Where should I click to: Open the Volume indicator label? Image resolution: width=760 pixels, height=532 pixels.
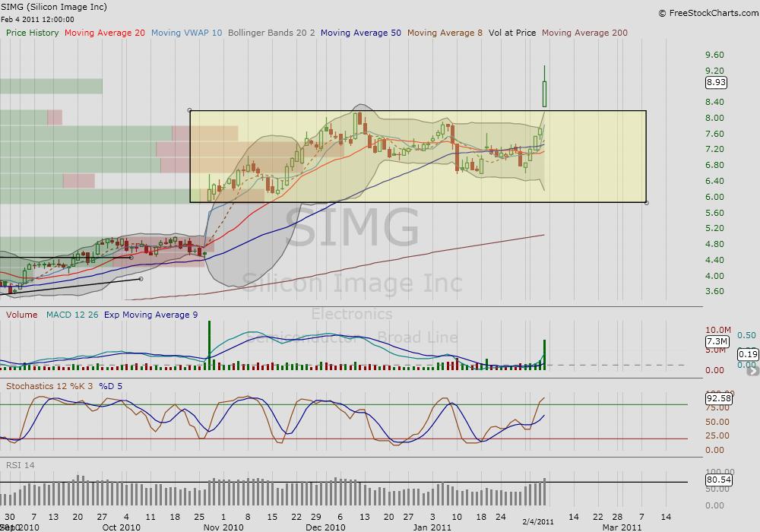[x=22, y=315]
